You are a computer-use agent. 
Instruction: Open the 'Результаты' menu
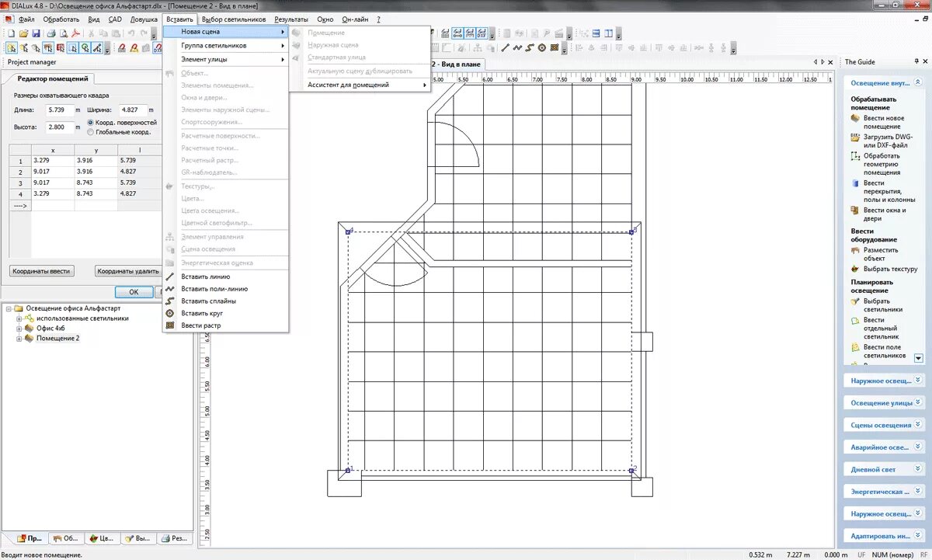pos(291,19)
